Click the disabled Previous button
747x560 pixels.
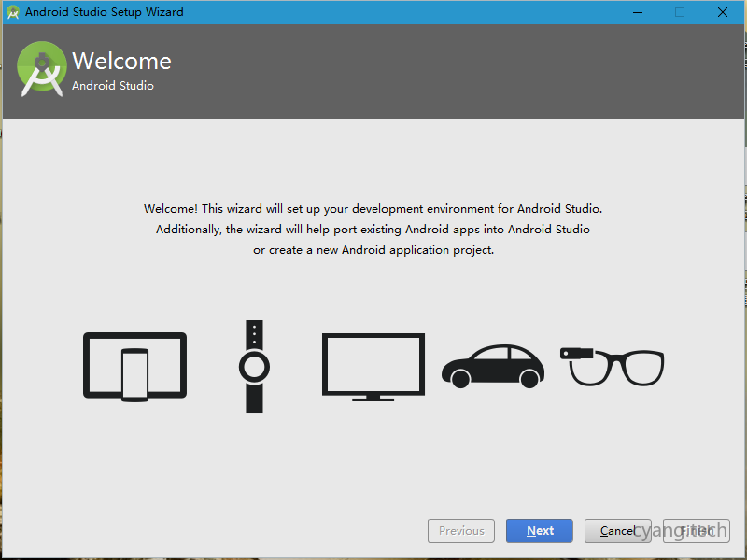461,530
